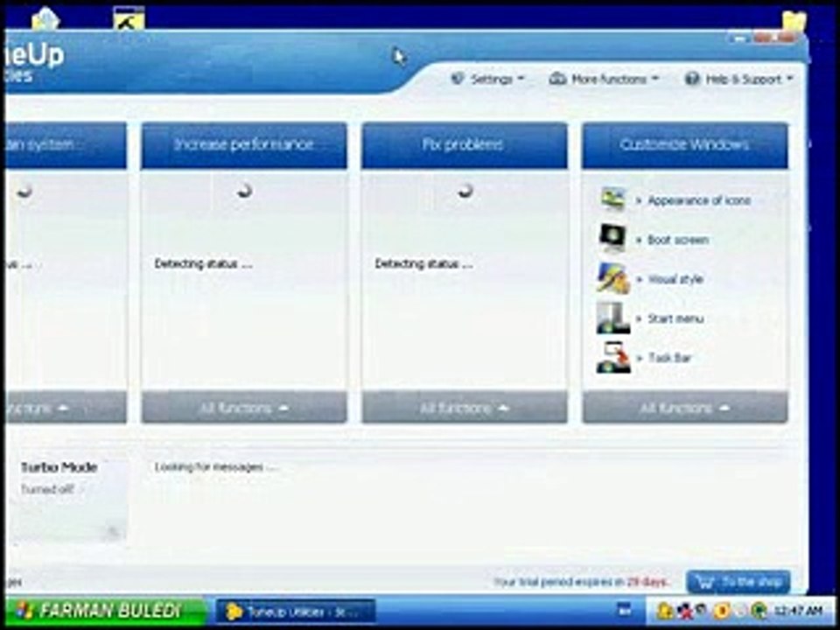Open the Appearance of icons link
The image size is (840, 630).
699,200
